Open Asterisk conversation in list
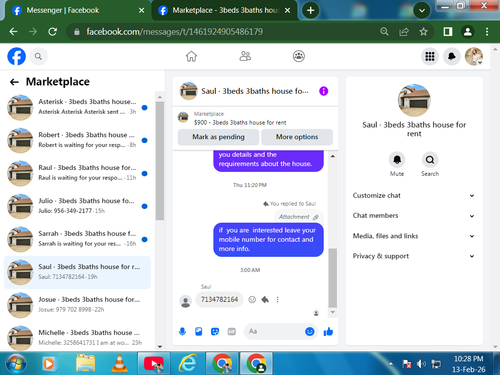This screenshot has width=500, height=375. point(77,107)
